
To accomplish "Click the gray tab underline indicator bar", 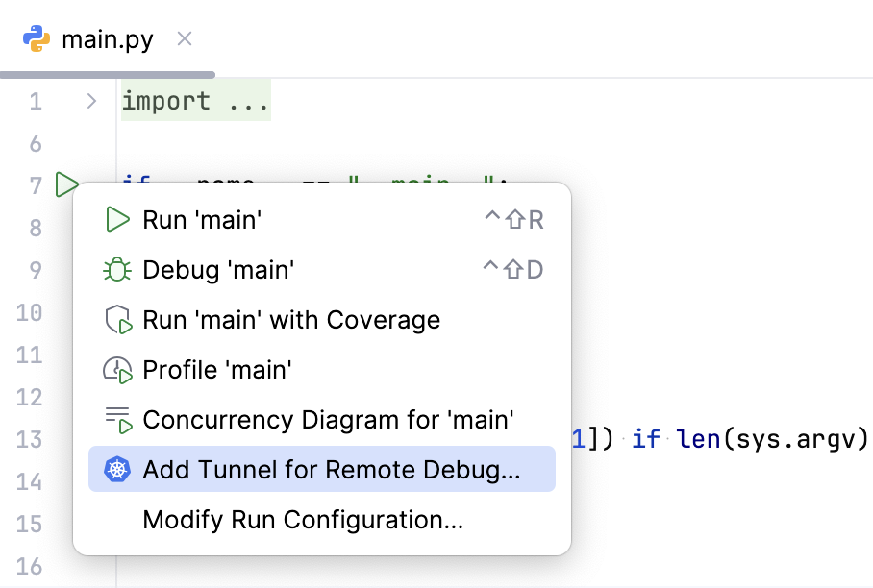I will [106, 72].
